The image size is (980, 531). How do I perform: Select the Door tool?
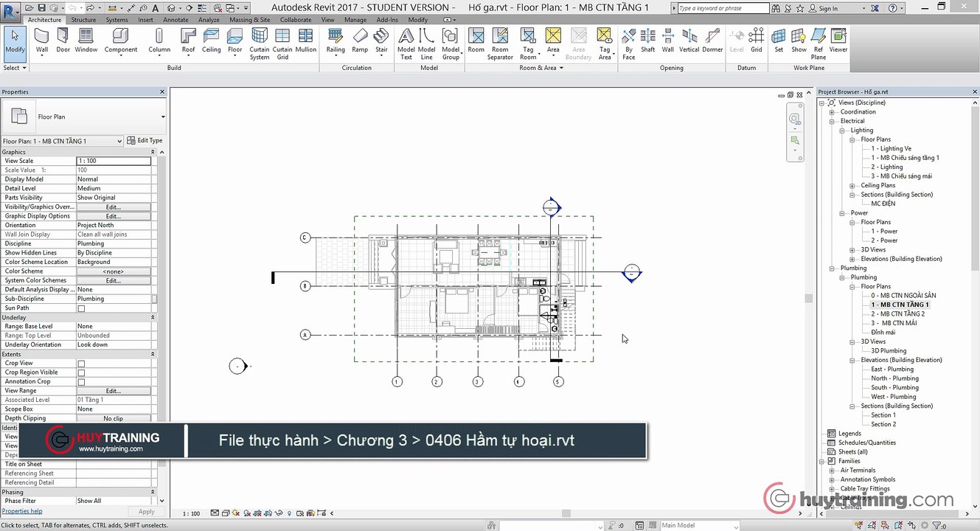point(63,41)
